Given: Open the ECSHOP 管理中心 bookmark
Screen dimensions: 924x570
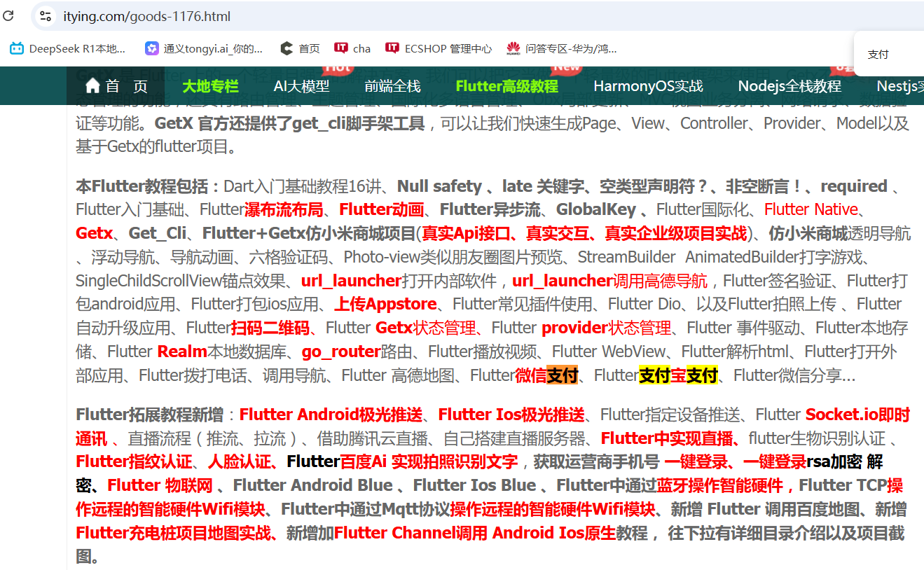Looking at the screenshot, I should [439, 48].
